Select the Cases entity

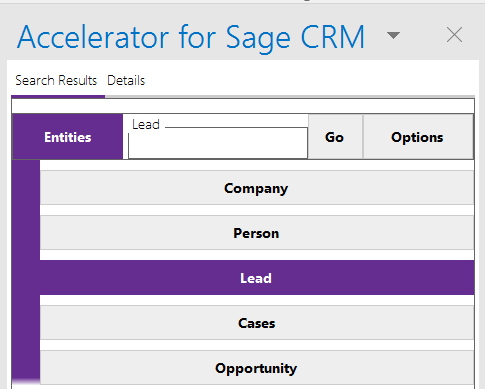point(257,323)
